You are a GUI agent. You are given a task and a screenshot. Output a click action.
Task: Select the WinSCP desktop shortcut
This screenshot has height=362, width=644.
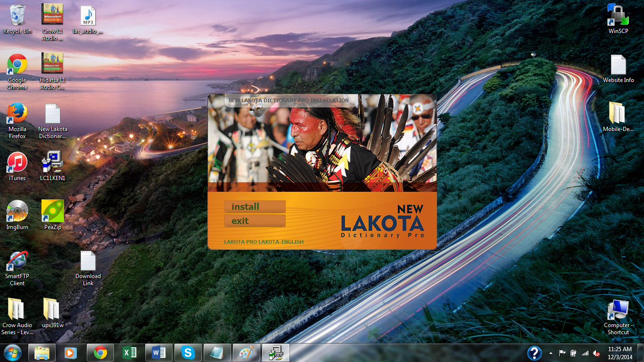tap(619, 19)
